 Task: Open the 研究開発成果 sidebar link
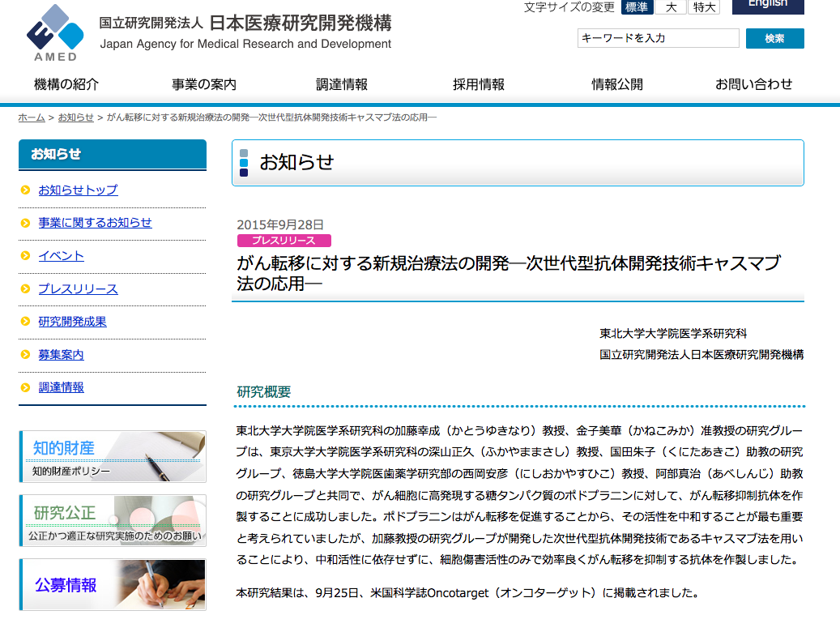(72, 322)
